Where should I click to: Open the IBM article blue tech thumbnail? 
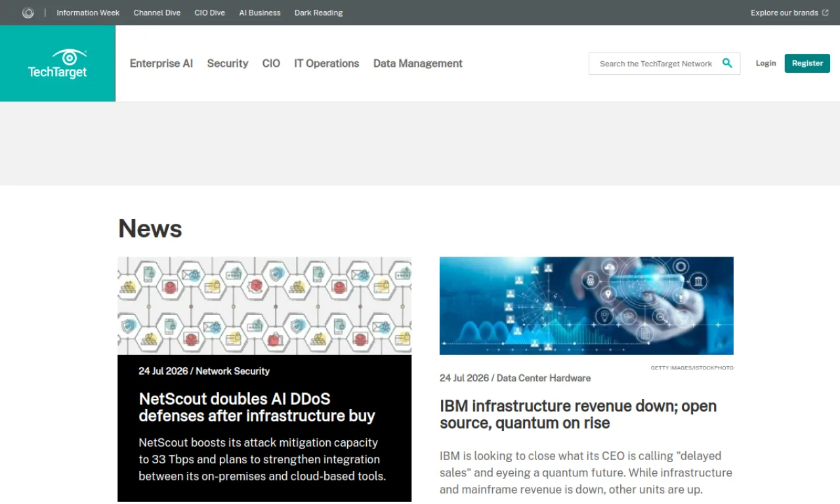click(x=587, y=306)
